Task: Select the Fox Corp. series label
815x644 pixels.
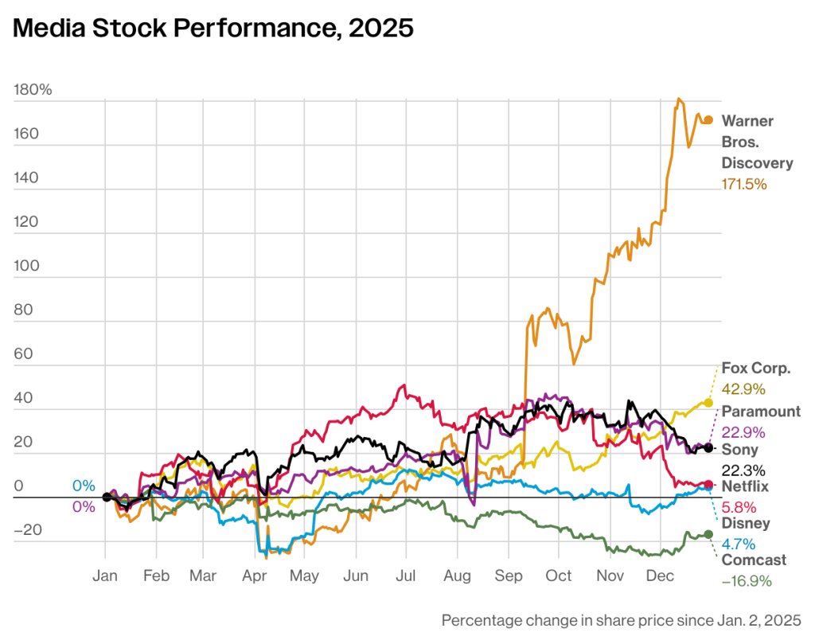Action: (756, 368)
